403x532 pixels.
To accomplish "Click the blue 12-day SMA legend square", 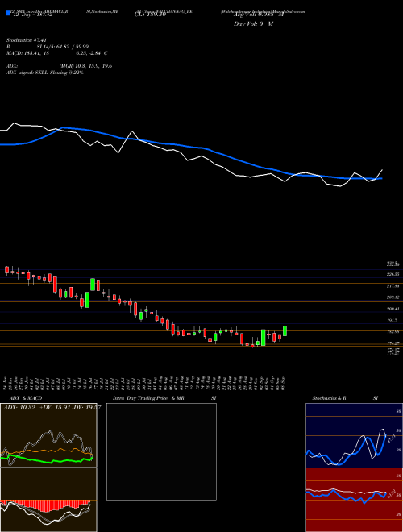I will 8,13.
